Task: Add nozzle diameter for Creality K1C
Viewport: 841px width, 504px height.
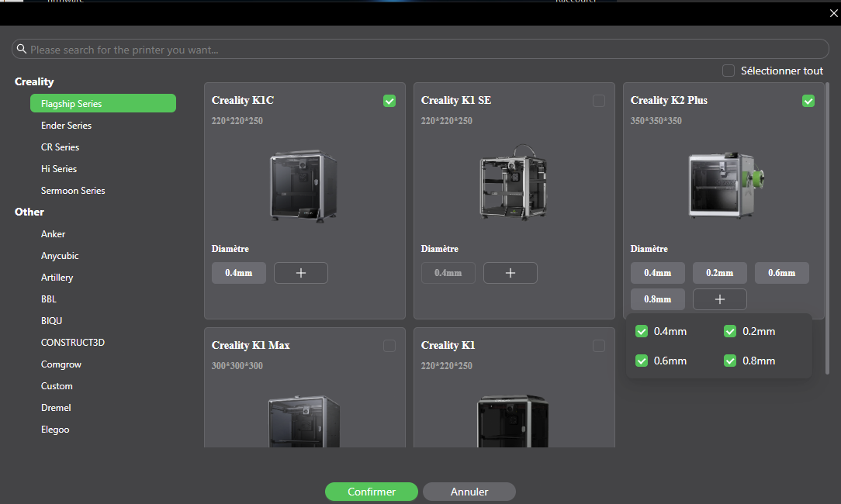Action: [301, 273]
